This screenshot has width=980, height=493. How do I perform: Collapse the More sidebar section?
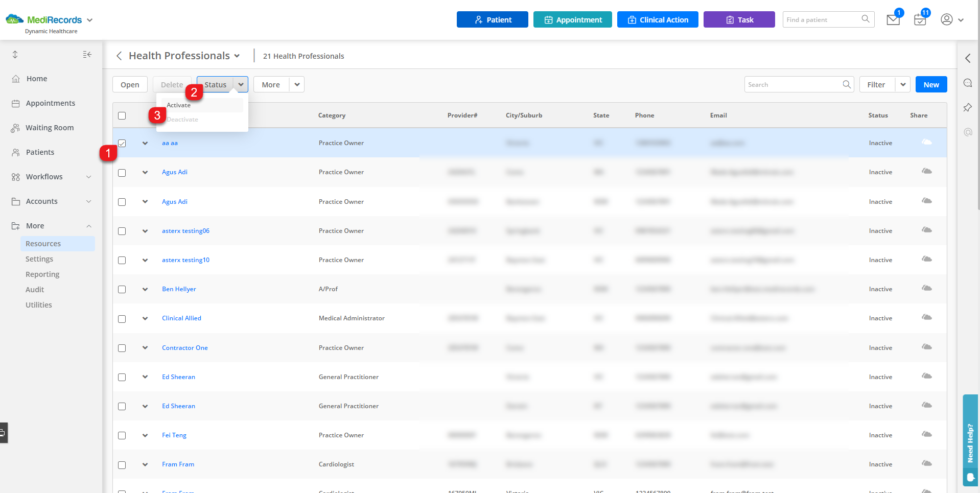pyautogui.click(x=89, y=226)
